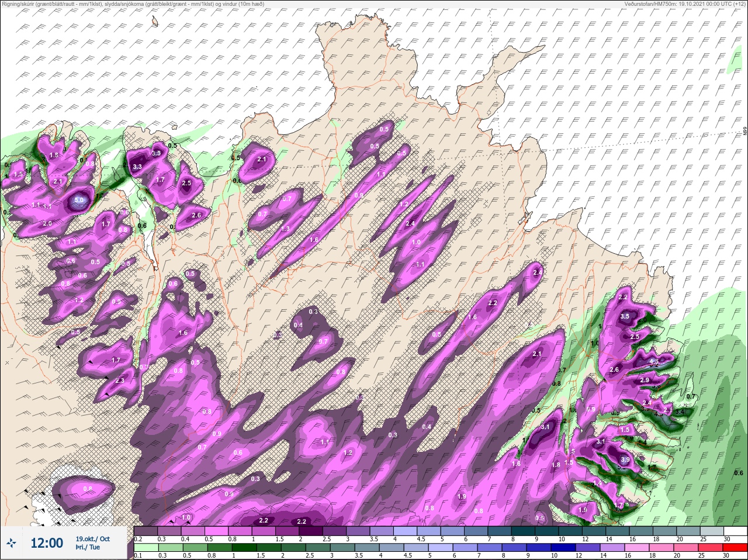Image resolution: width=748 pixels, height=560 pixels.
Task: Click the map title text starting with "Rigning/skúrir"
Action: coord(133,4)
